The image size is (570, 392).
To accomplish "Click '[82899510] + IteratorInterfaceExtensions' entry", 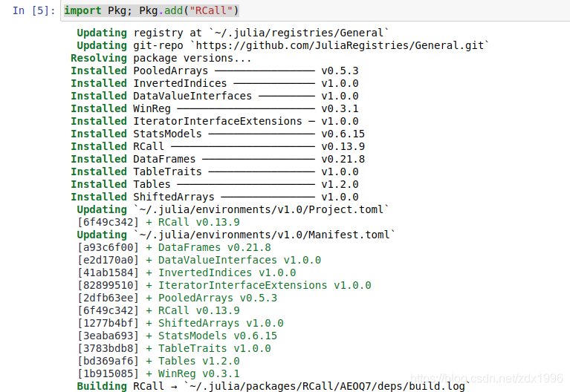I will 224,286.
